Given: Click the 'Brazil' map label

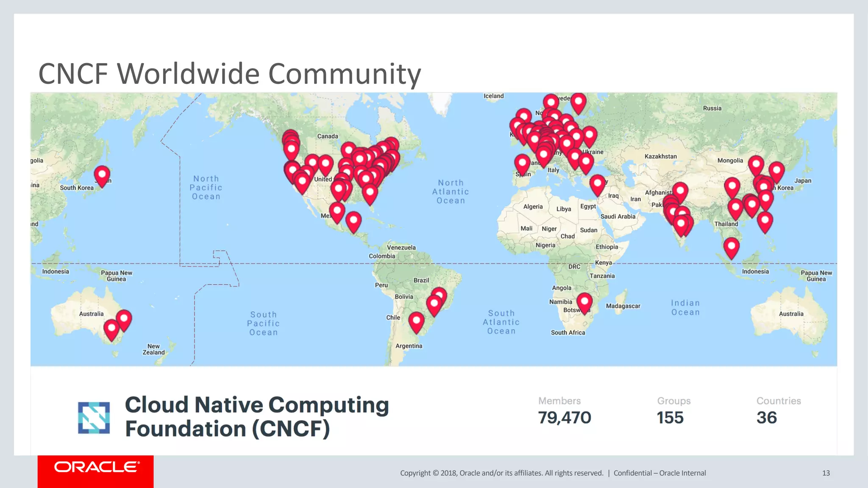Looking at the screenshot, I should (421, 280).
